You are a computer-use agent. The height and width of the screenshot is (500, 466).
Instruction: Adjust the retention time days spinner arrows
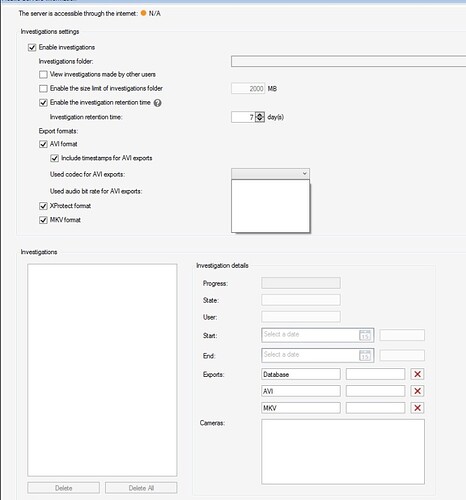(x=260, y=117)
